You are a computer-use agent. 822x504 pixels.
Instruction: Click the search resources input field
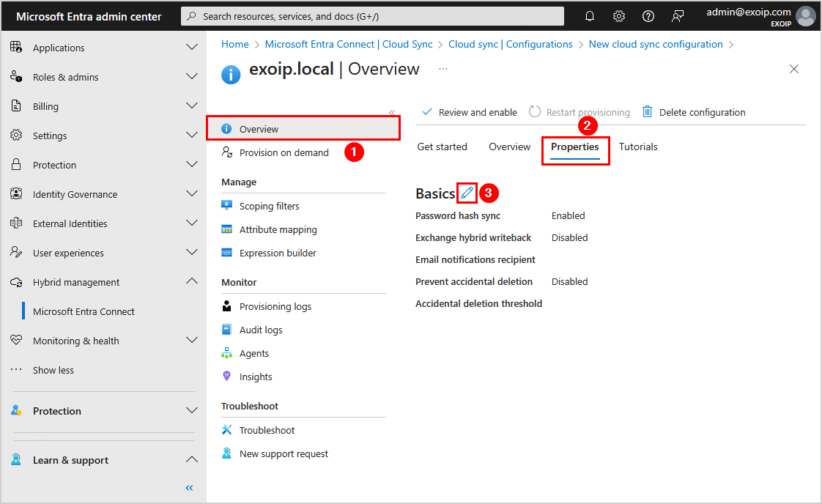372,16
